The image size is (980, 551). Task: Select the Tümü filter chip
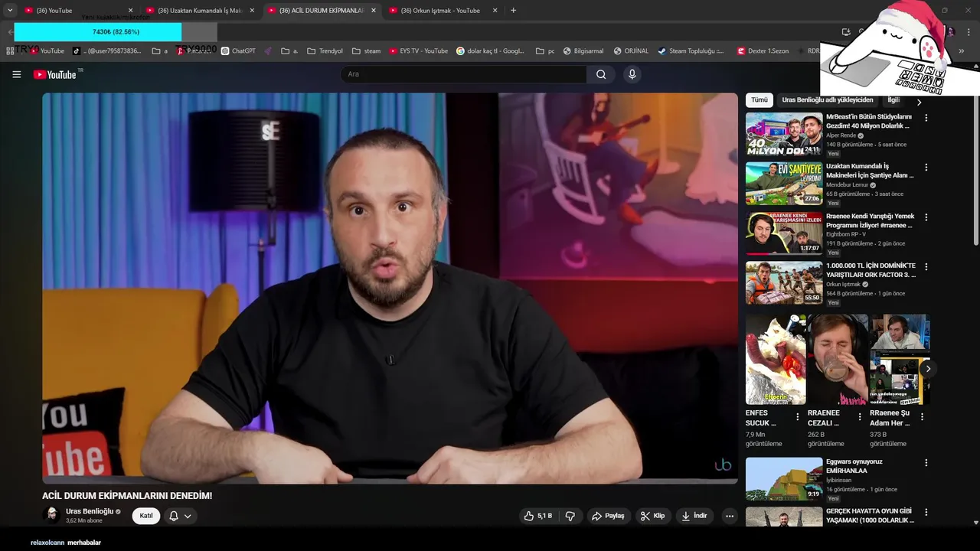coord(759,100)
